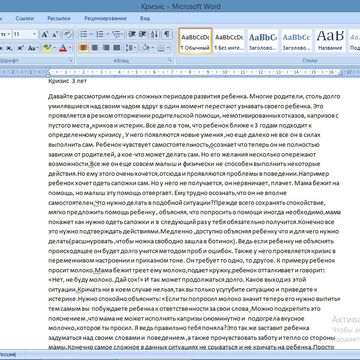Viewport: 360px width, 360px height.
Task: Open the borders dropdown arrow
Action: pos(168,48)
